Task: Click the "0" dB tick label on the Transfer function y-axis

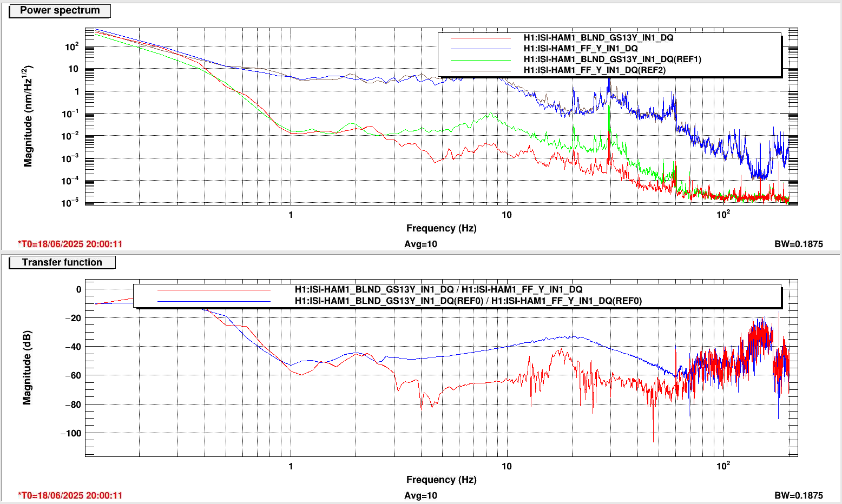Action: click(78, 289)
